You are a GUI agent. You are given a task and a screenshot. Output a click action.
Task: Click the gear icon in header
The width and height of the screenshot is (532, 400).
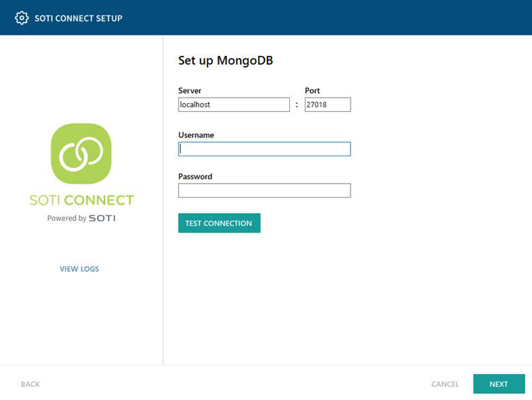click(22, 18)
